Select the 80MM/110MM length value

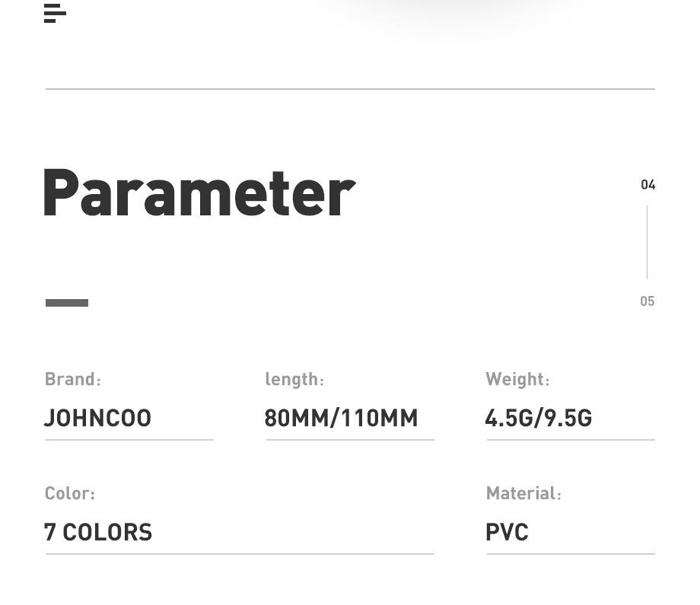coord(341,419)
